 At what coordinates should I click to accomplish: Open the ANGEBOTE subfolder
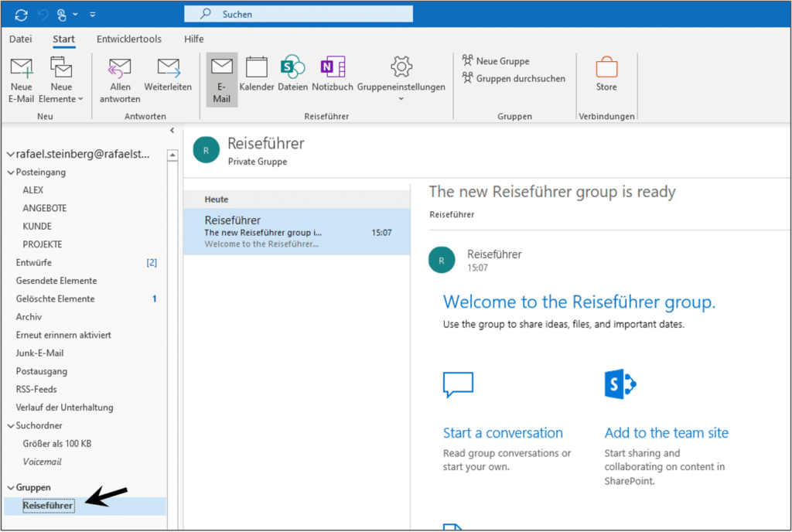click(x=44, y=209)
